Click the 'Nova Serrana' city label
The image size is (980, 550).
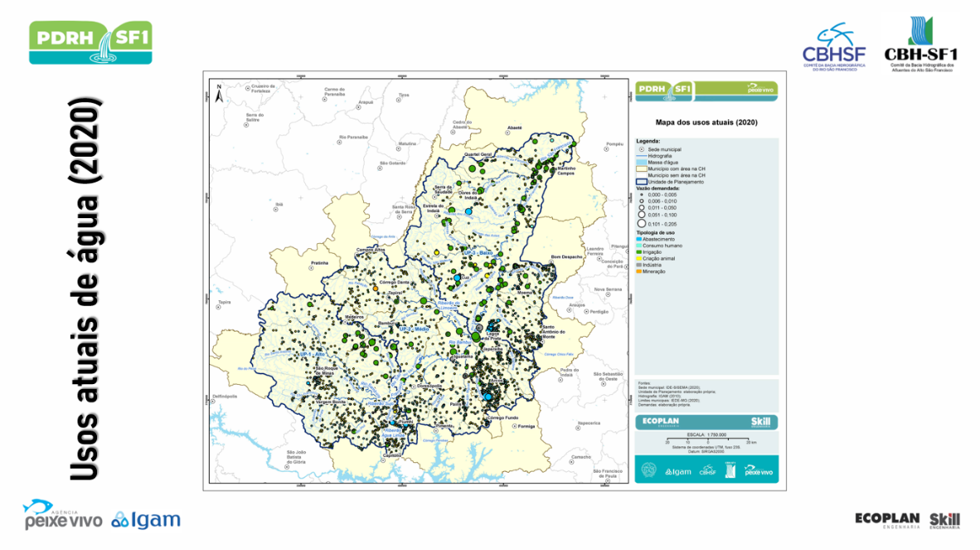coord(608,290)
